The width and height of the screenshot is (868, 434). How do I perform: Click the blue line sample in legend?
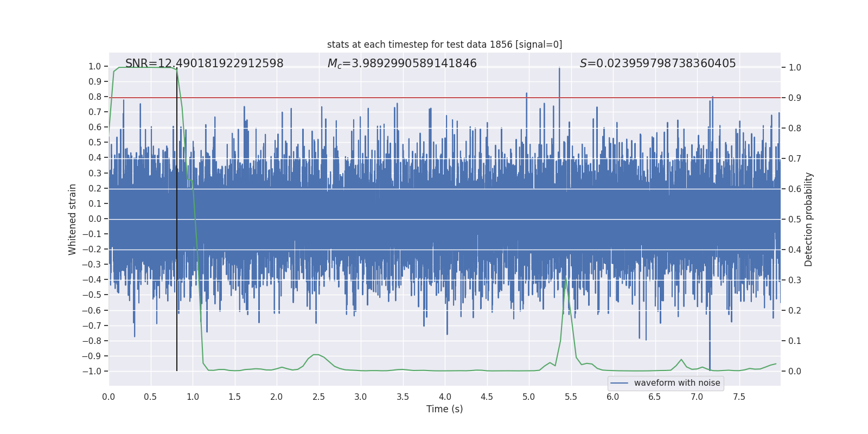pos(619,383)
